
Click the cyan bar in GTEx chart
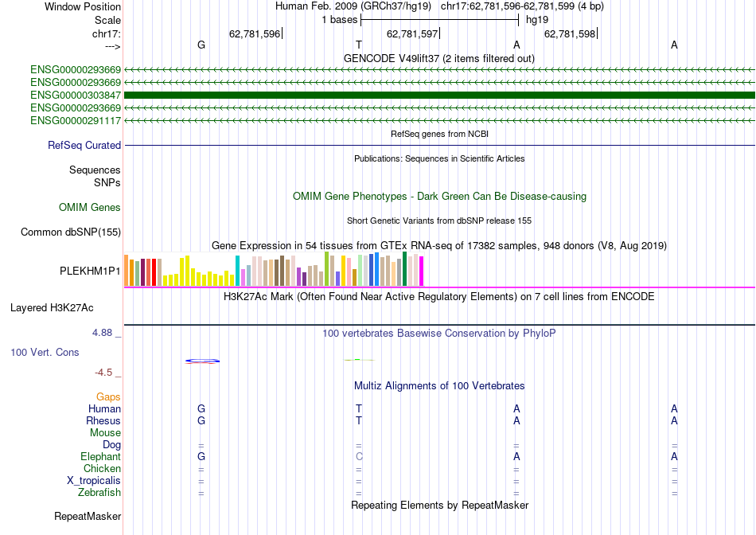coord(238,271)
